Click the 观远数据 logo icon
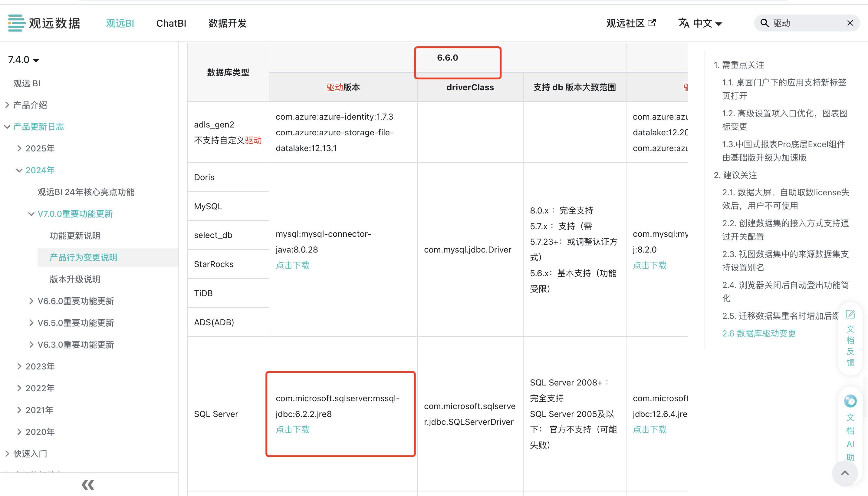868x496 pixels. (16, 23)
